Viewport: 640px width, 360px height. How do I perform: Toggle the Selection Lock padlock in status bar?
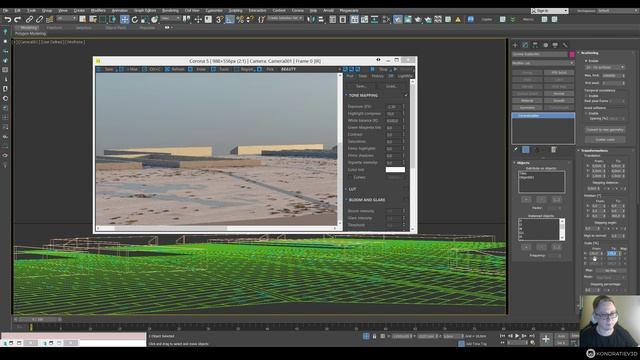374,336
